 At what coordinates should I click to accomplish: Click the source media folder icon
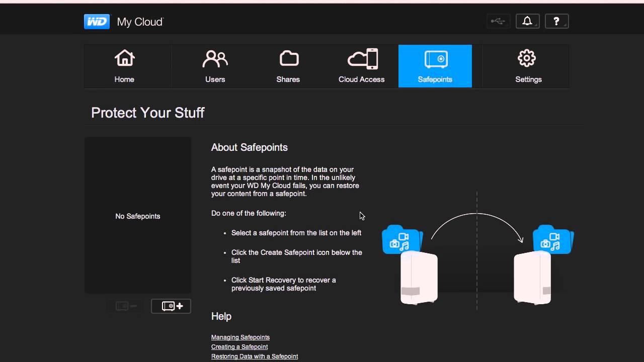403,240
